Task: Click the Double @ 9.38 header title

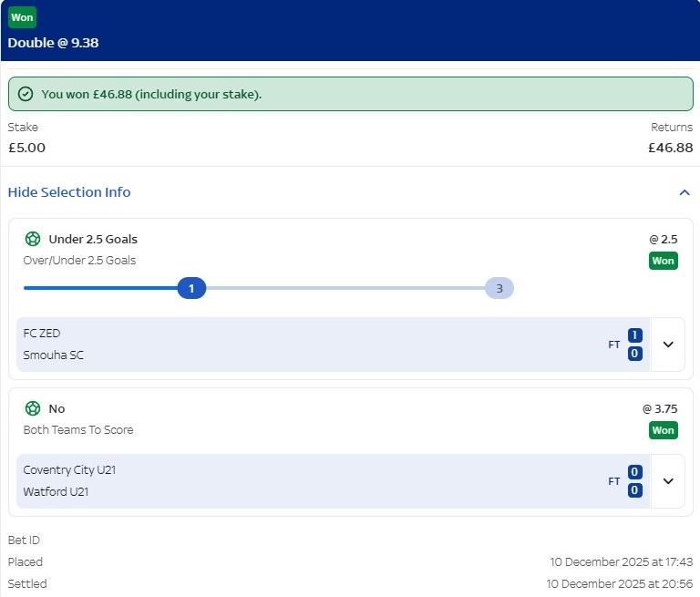Action: click(53, 42)
